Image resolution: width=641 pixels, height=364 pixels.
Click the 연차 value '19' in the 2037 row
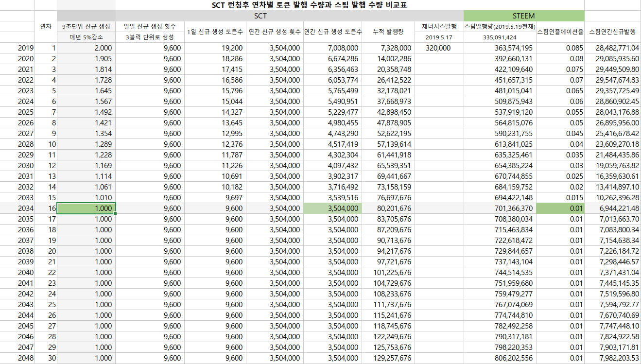pos(46,241)
